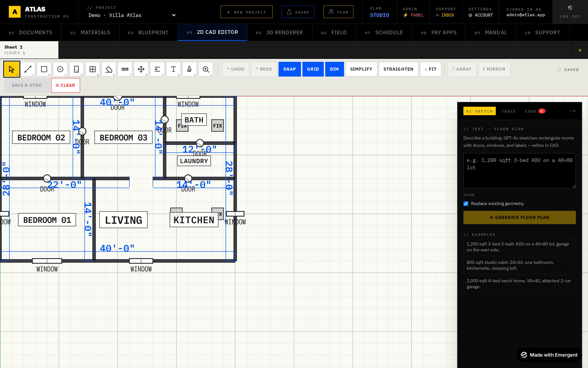588x368 pixels.
Task: Select the pointer selection tool
Action: point(12,69)
